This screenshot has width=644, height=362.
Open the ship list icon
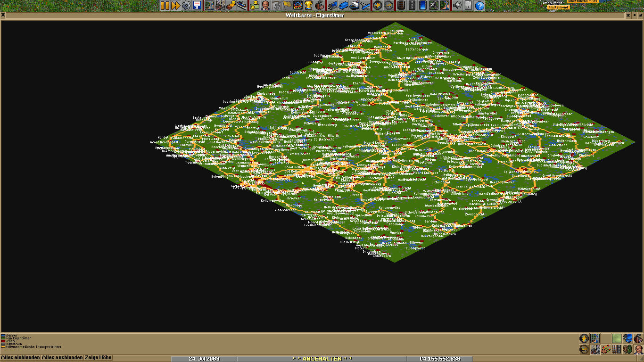click(354, 6)
